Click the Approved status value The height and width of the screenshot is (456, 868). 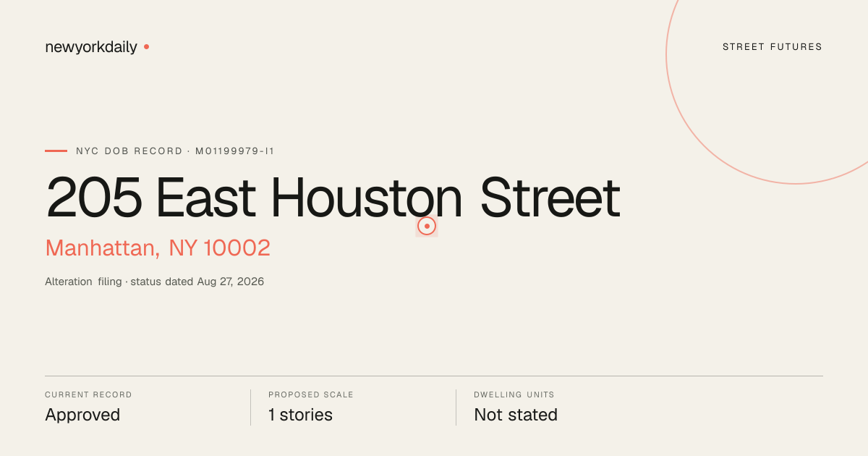click(82, 415)
